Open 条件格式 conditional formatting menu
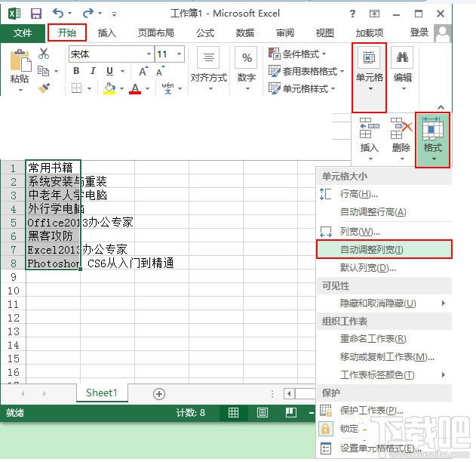 (x=297, y=54)
